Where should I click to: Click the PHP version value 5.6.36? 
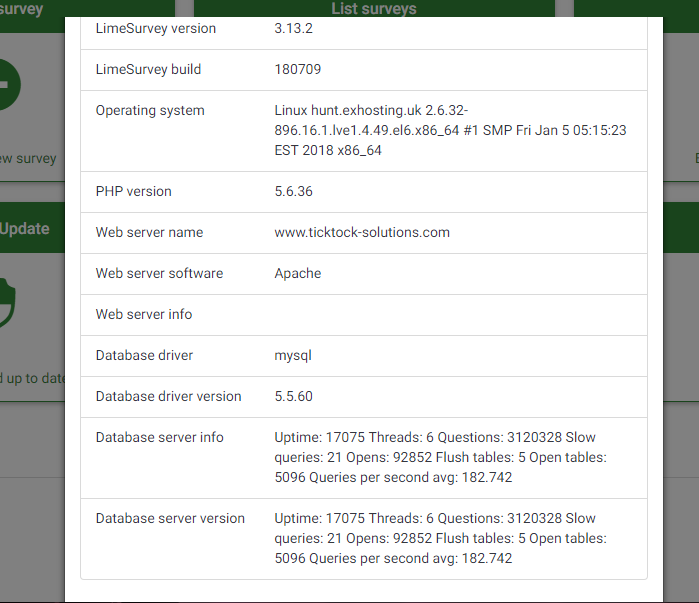click(293, 192)
